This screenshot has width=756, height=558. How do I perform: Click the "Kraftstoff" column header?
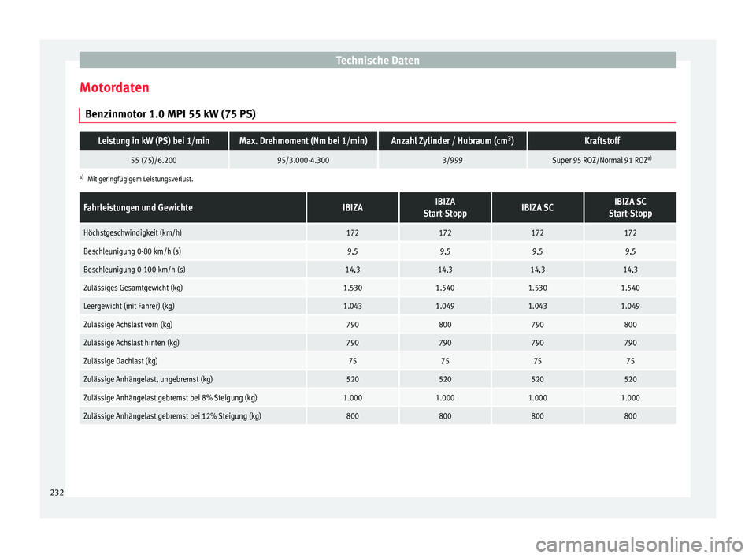coord(602,141)
